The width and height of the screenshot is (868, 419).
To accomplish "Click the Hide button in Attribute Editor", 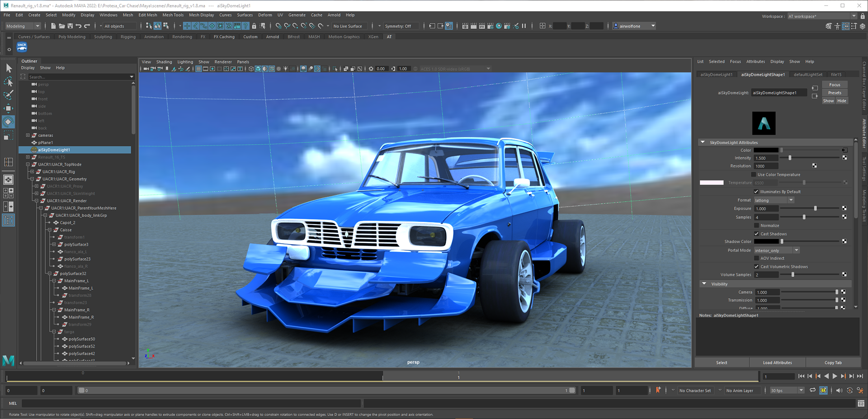I will point(841,101).
